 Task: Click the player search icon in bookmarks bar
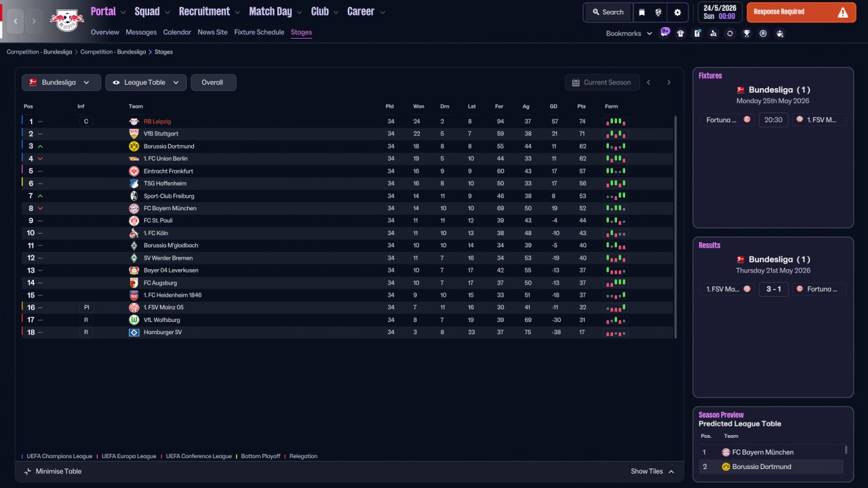click(x=713, y=33)
